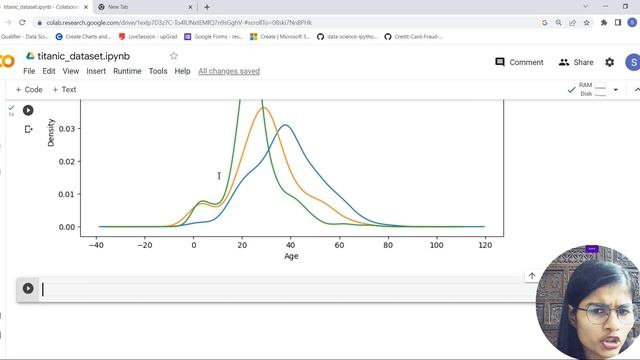640x360 pixels.
Task: Click the browser forward arrow
Action: click(8, 22)
